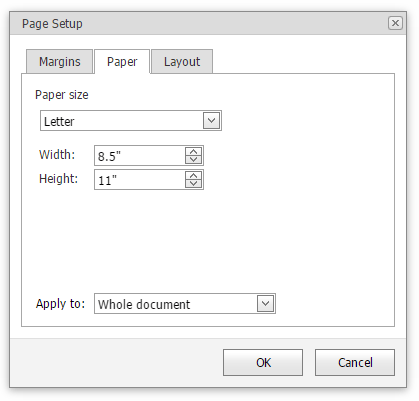
Task: Open the Layout tab
Action: [x=182, y=62]
